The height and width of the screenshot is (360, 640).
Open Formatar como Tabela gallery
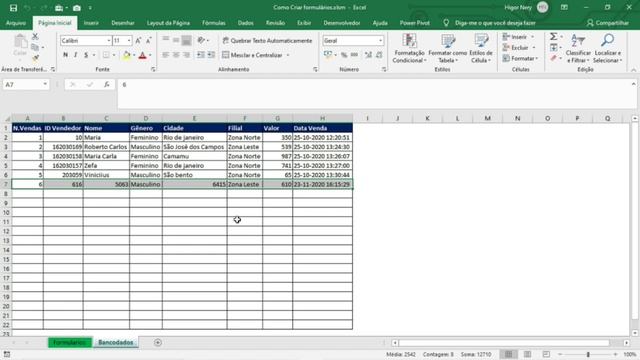(447, 49)
